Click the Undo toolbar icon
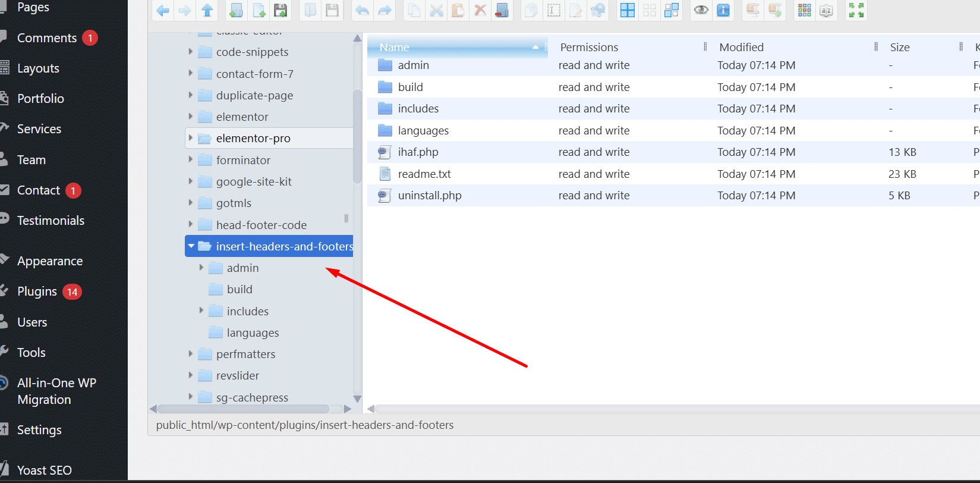Screen dimensions: 980x483 (x=362, y=10)
